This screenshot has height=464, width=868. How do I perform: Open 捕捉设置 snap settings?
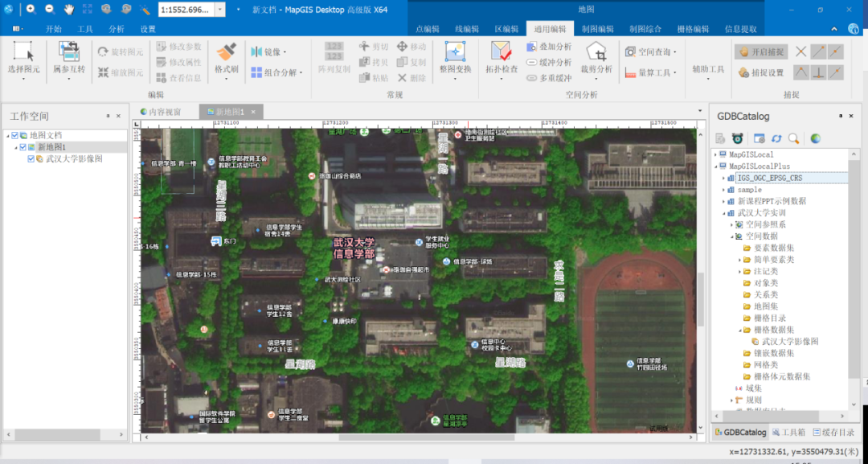tap(761, 72)
